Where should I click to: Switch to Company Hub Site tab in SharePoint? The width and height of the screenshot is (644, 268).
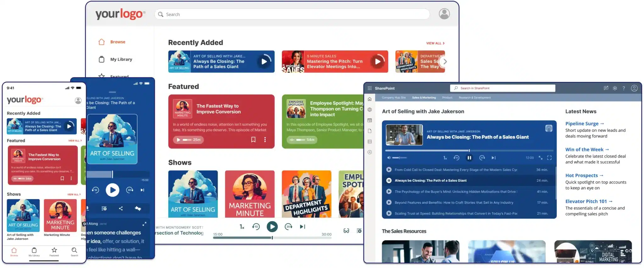[394, 98]
